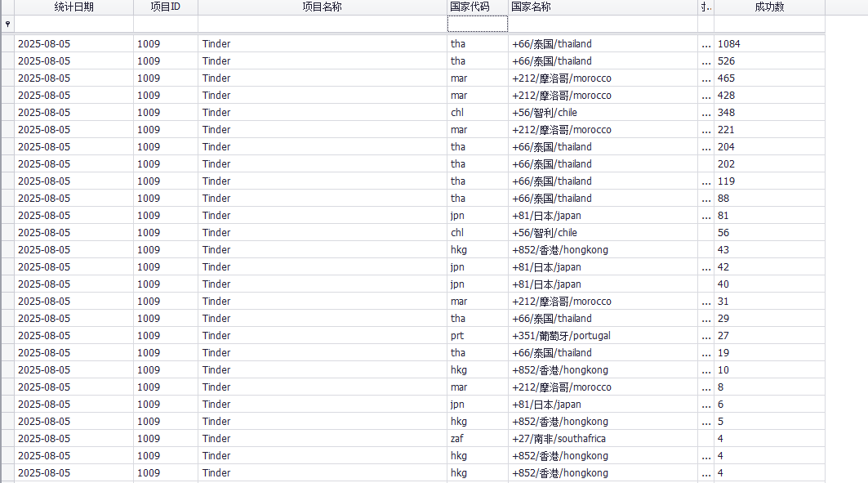
Task: Select the success count cell 31
Action: pos(769,302)
